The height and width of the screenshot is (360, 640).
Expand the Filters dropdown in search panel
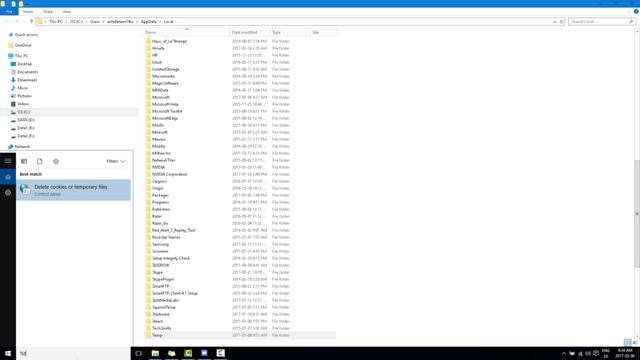pos(116,161)
